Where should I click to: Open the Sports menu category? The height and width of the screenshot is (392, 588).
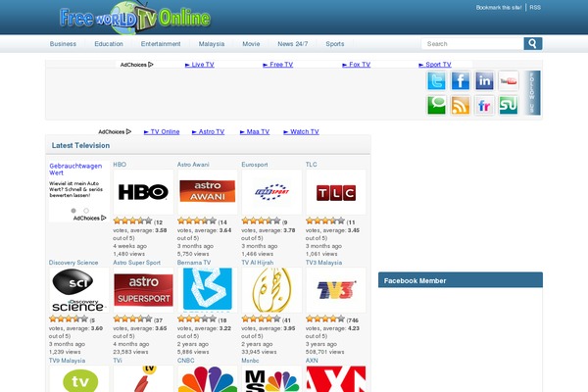pyautogui.click(x=335, y=44)
